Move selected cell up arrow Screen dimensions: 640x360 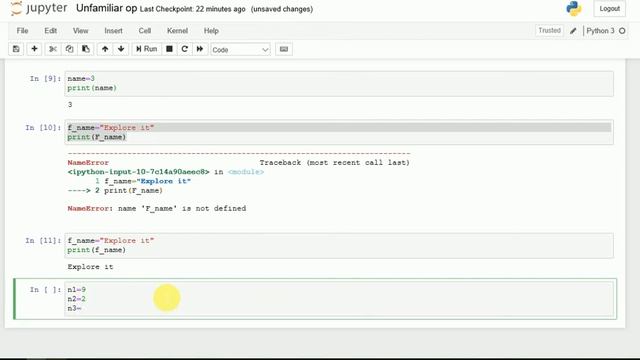[x=105, y=49]
